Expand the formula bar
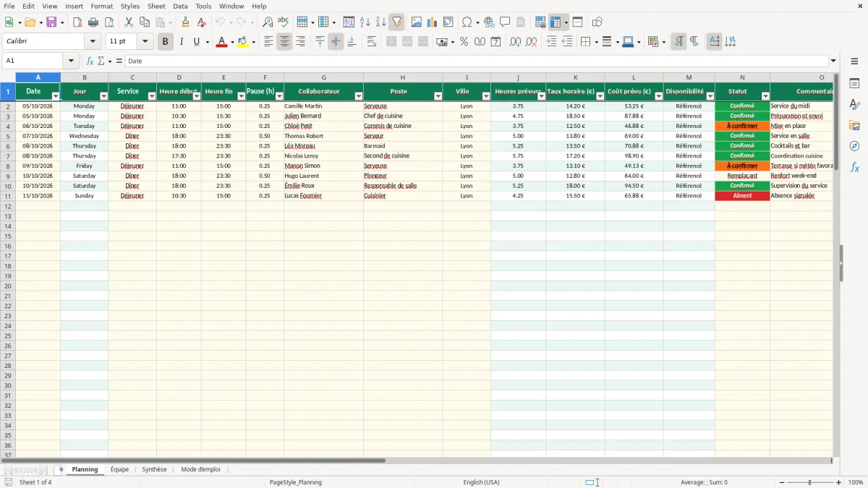 coord(833,61)
